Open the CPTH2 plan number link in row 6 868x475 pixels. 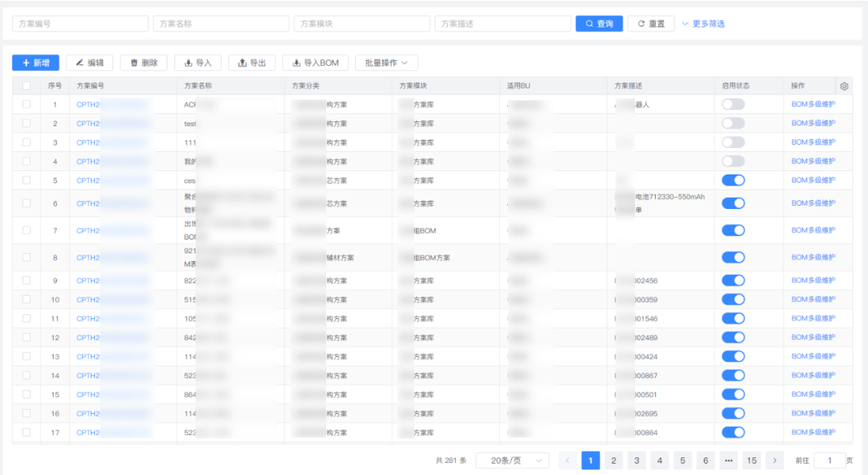(113, 203)
